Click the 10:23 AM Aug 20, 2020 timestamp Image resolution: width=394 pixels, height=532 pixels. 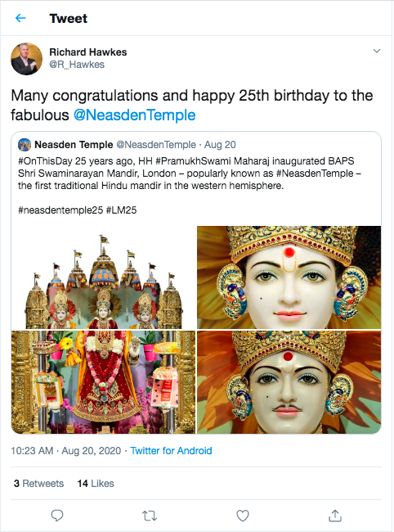point(65,451)
